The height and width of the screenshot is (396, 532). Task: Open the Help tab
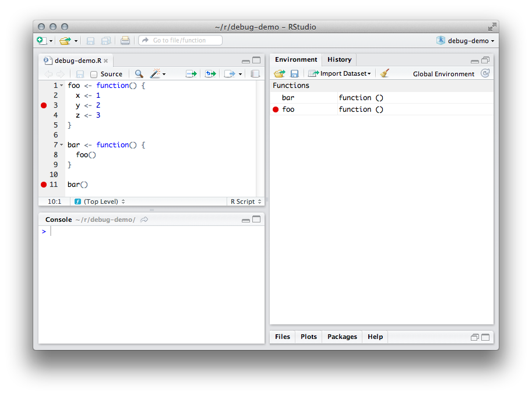pos(375,337)
